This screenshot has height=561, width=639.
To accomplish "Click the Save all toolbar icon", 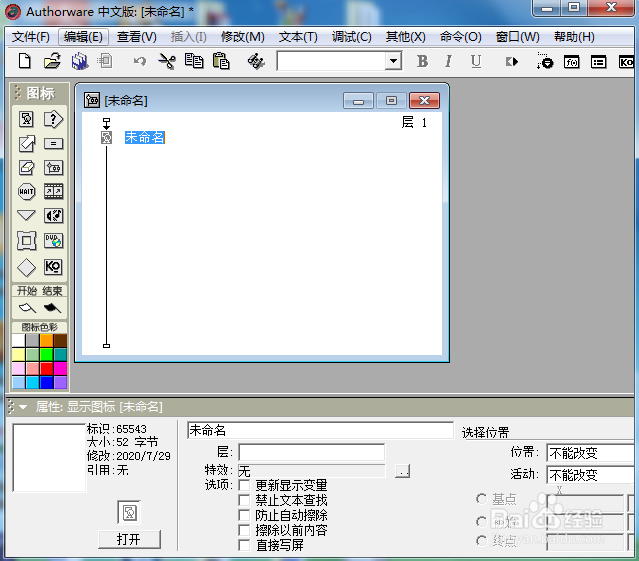I will pyautogui.click(x=80, y=62).
